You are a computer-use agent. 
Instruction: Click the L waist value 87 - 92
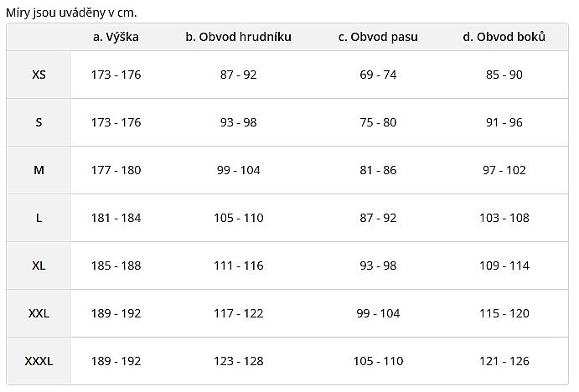(x=378, y=218)
